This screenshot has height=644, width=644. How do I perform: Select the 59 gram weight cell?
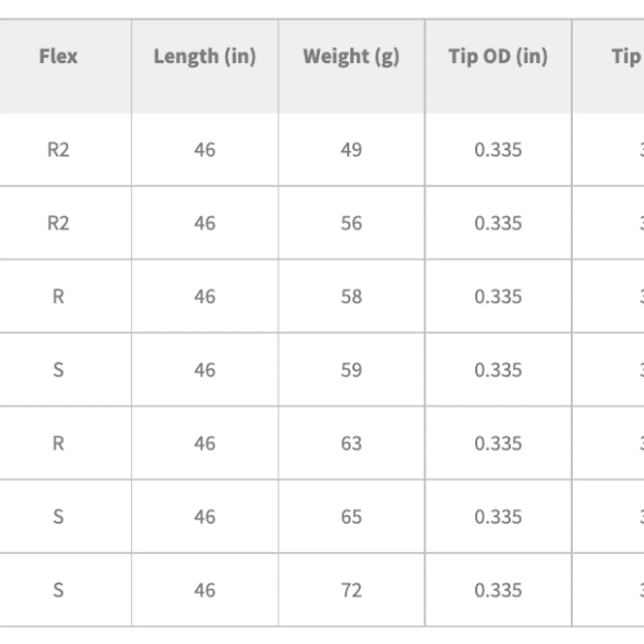coord(351,370)
